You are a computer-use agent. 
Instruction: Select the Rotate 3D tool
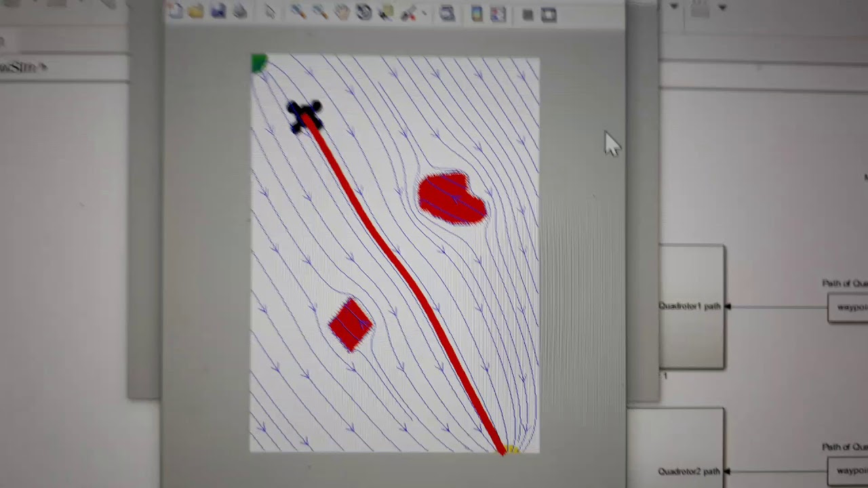click(x=363, y=12)
